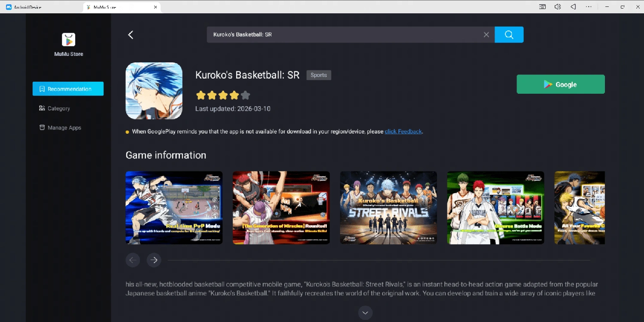Download via the green Google button
This screenshot has width=644, height=322.
pyautogui.click(x=560, y=84)
